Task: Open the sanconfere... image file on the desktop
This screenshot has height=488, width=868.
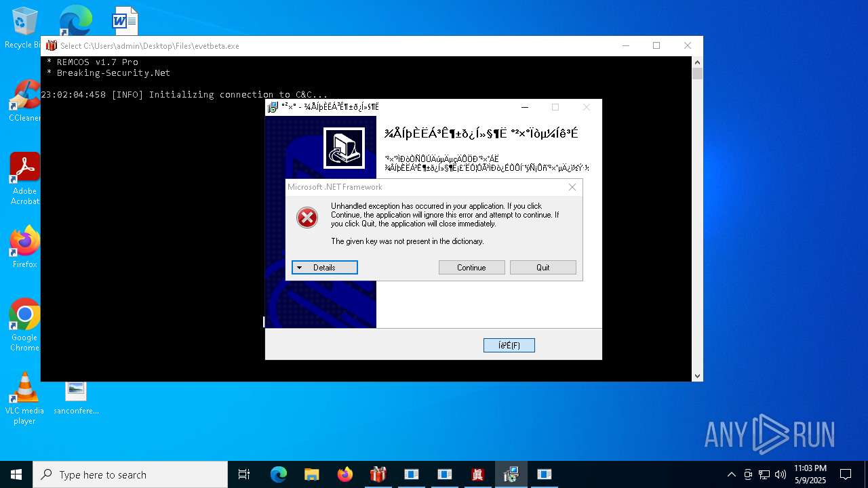Action: pos(76,397)
